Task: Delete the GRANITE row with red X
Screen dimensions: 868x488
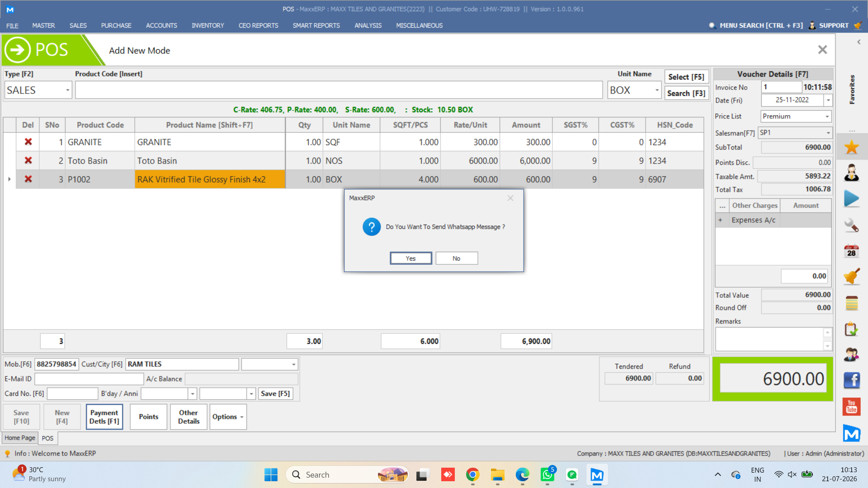Action: tap(28, 142)
